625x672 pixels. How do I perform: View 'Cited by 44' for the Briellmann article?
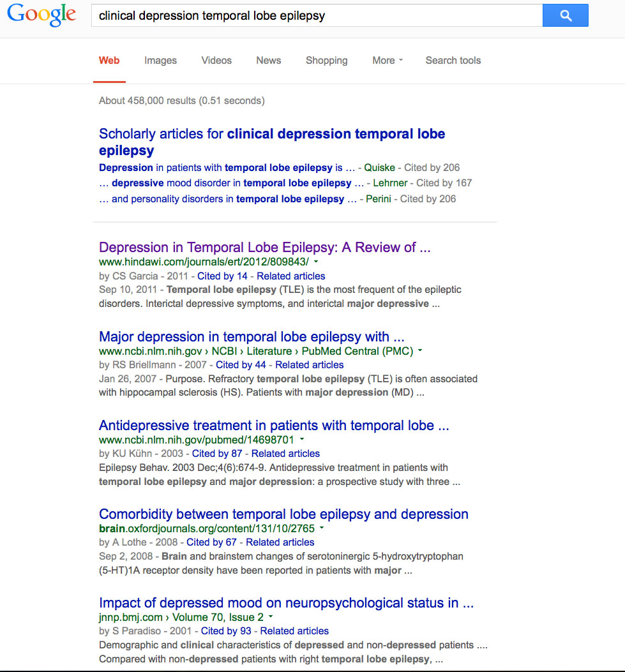(241, 364)
